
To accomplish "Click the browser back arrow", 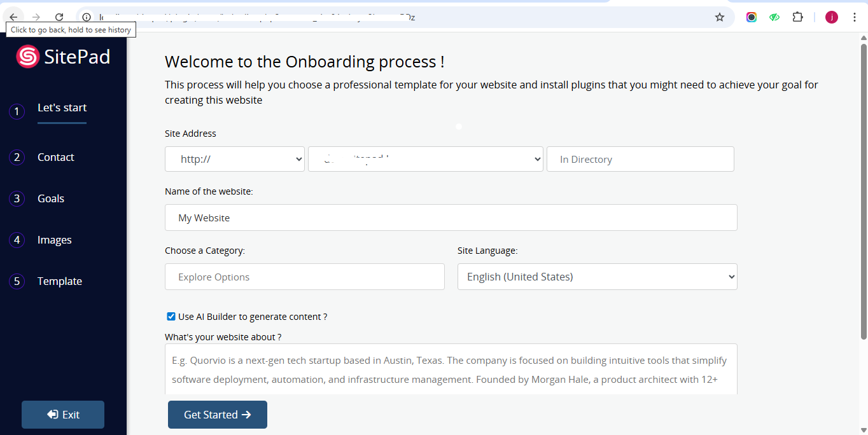I will pos(13,17).
